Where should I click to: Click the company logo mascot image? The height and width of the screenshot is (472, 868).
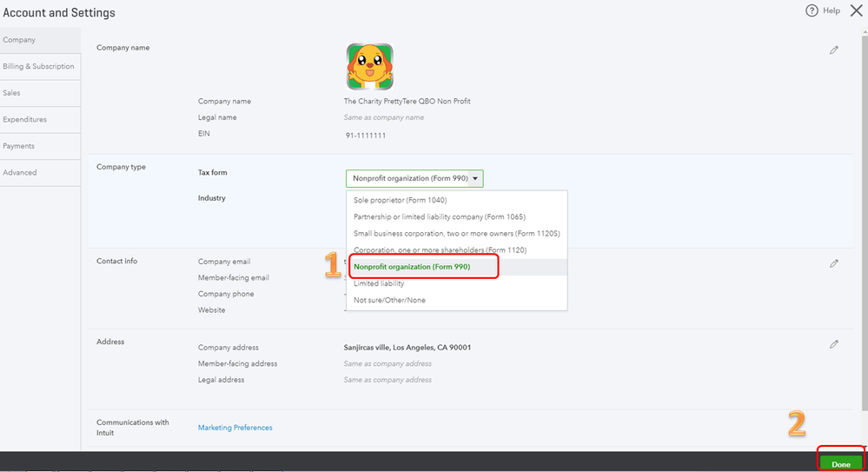click(x=370, y=67)
